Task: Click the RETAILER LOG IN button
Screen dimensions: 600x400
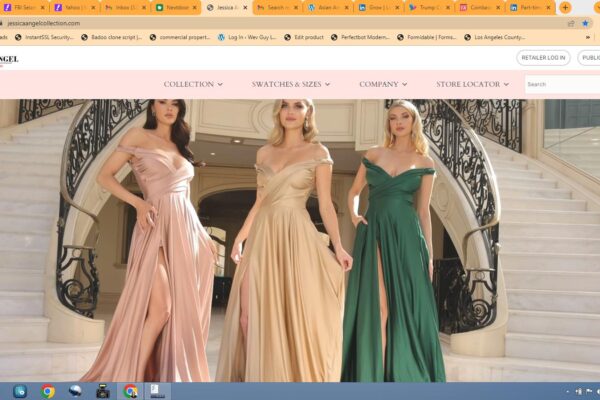Action: click(x=543, y=58)
